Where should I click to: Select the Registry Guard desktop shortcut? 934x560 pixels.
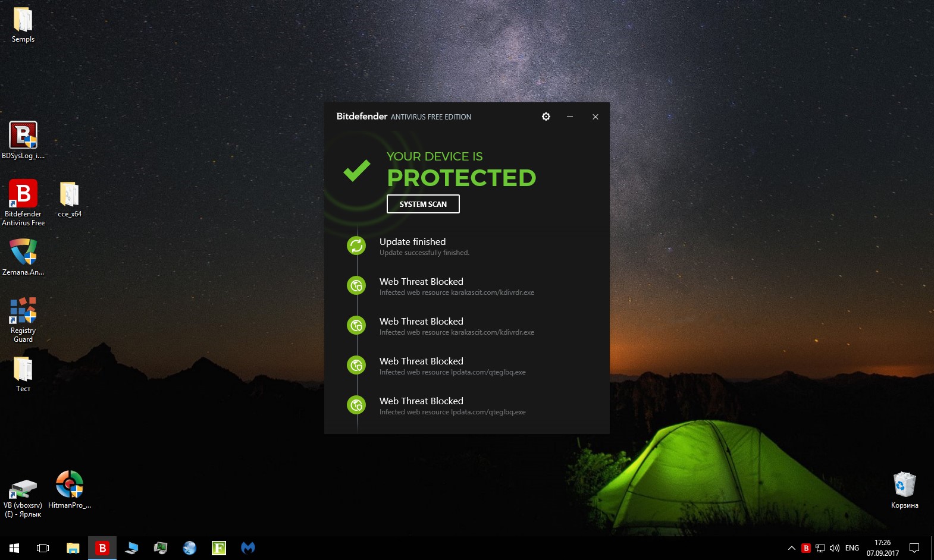click(23, 320)
